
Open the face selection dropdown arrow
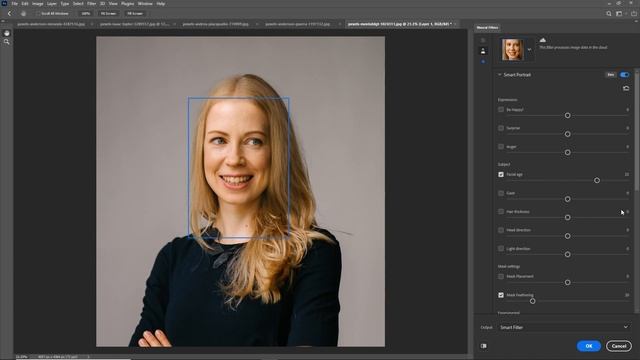[x=529, y=49]
